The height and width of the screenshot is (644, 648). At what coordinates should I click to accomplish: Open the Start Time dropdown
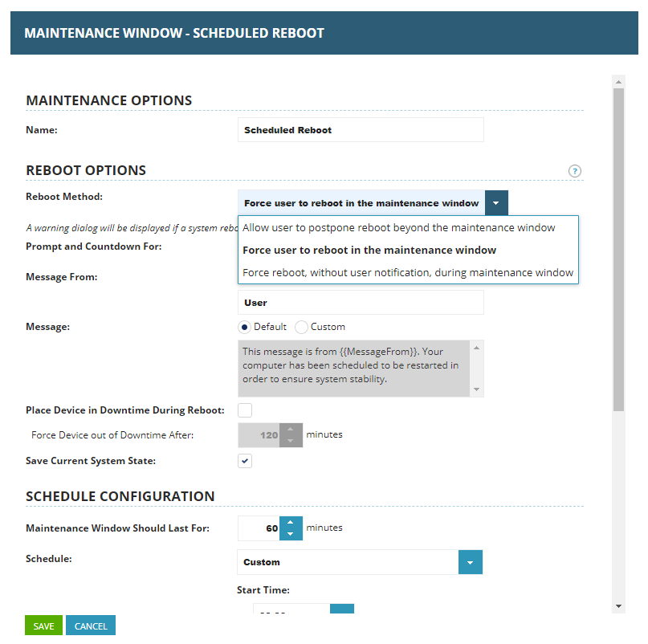click(341, 610)
